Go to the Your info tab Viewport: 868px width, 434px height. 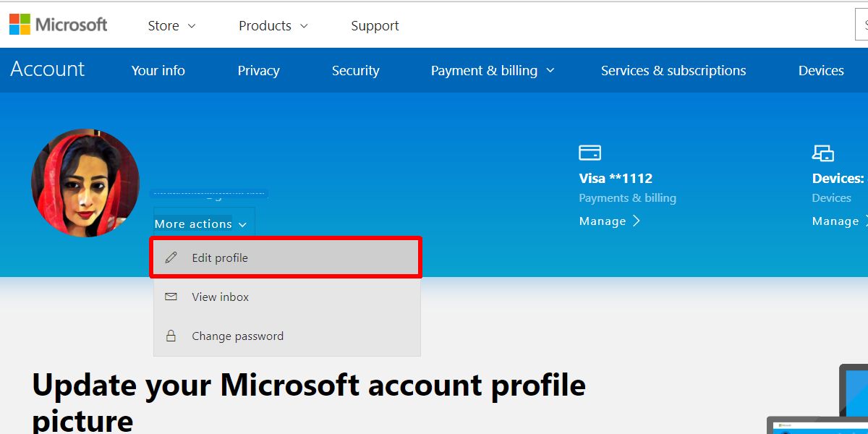(x=158, y=71)
